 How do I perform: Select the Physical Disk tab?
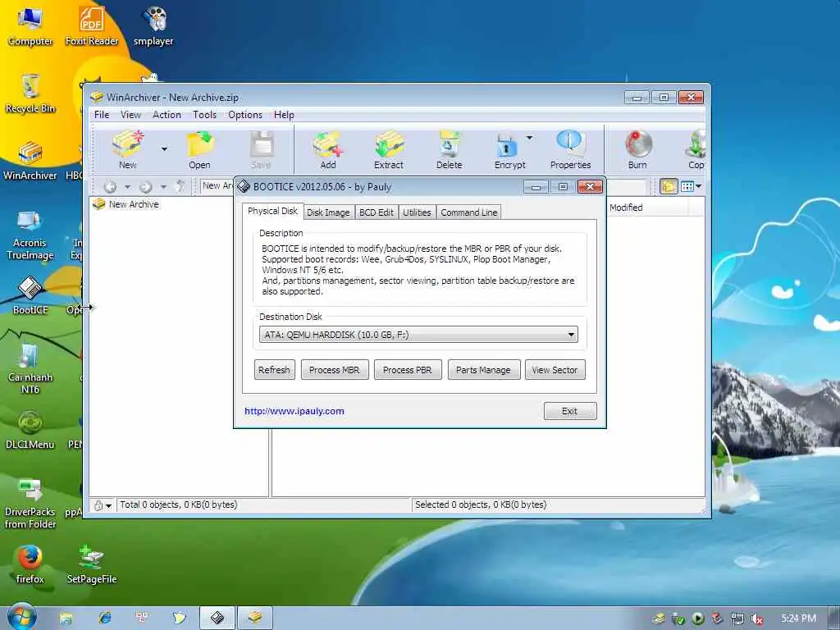coord(272,211)
